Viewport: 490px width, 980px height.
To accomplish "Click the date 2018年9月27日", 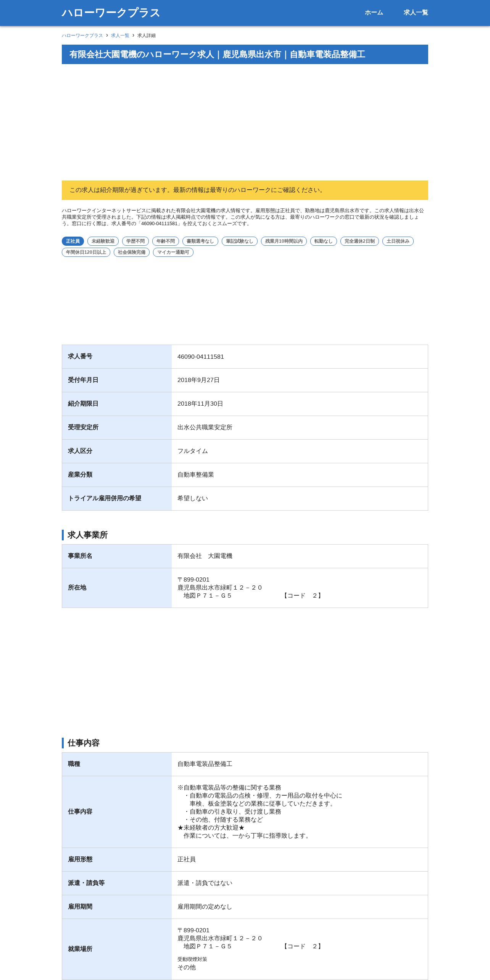I will click(x=198, y=380).
